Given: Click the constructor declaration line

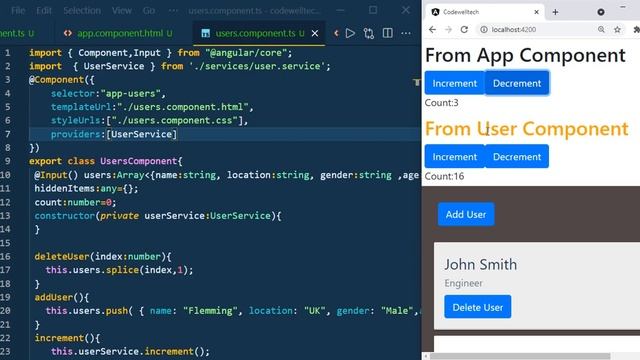Looking at the screenshot, I should (158, 216).
